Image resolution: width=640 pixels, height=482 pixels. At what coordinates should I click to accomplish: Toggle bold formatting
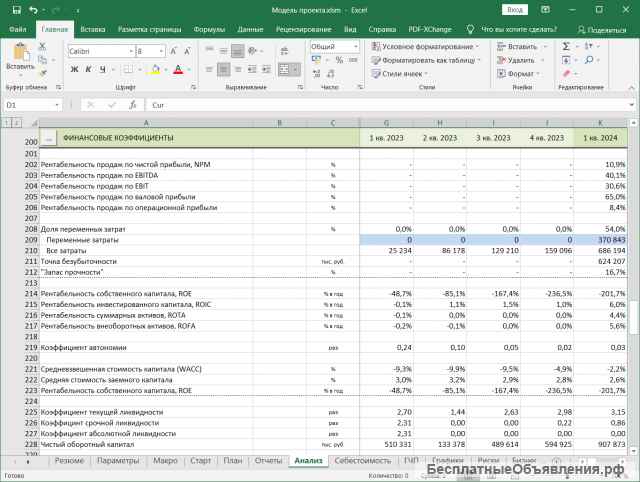[x=74, y=70]
